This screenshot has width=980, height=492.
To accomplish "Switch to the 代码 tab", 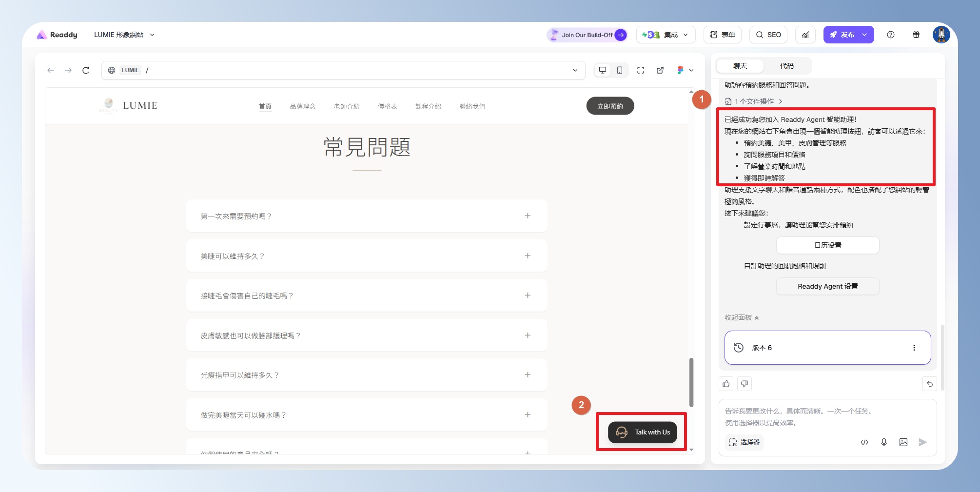I will click(786, 66).
